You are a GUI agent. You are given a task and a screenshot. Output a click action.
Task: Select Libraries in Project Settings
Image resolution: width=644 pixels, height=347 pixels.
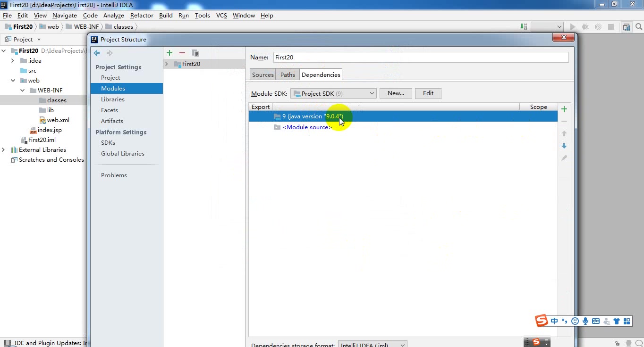[127, 99]
